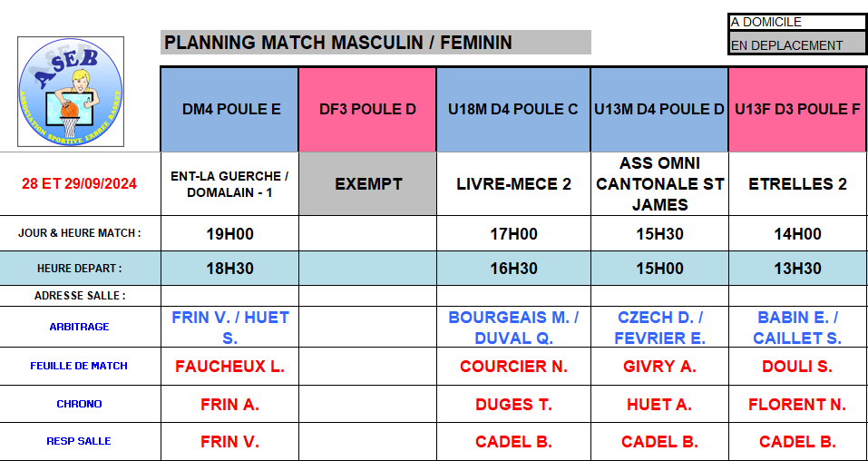The width and height of the screenshot is (868, 461).
Task: Select the U13F D3 POULE F header
Action: pos(797,110)
